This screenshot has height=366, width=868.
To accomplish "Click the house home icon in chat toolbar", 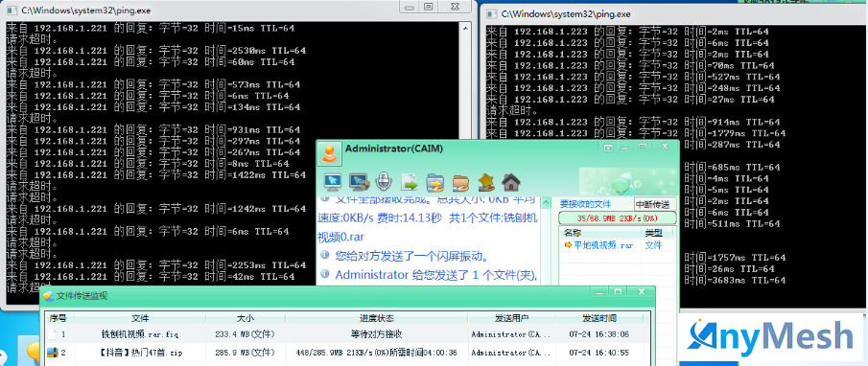I will pos(510,181).
